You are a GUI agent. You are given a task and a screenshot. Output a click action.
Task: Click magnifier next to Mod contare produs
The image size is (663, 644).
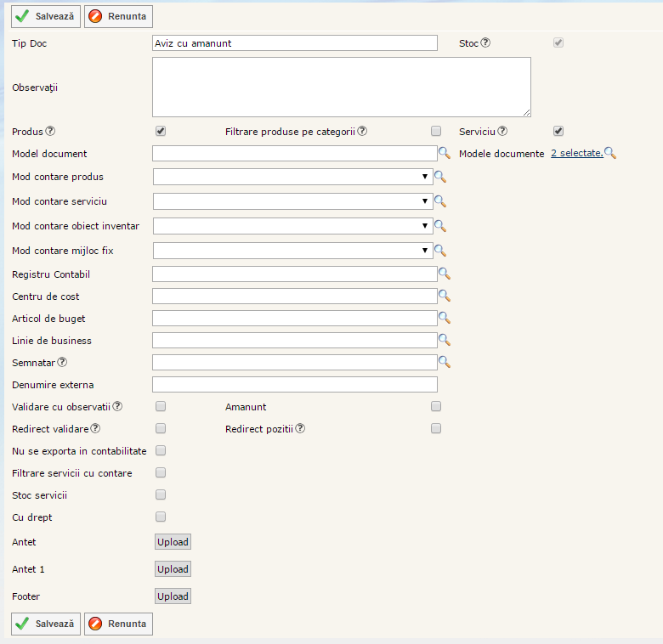[x=440, y=177]
